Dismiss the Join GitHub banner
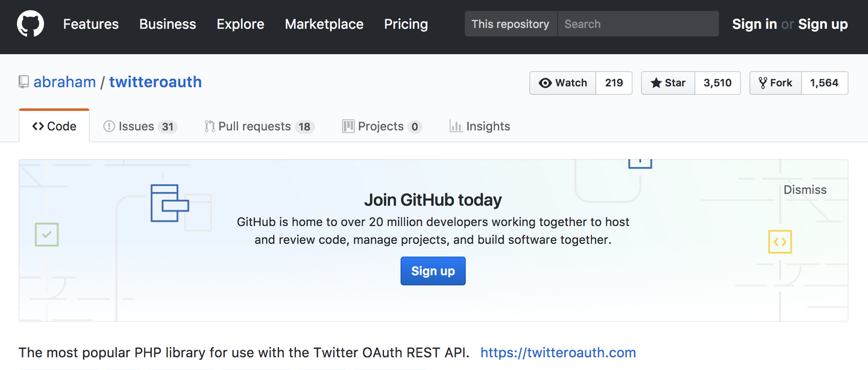The image size is (868, 370). (805, 190)
